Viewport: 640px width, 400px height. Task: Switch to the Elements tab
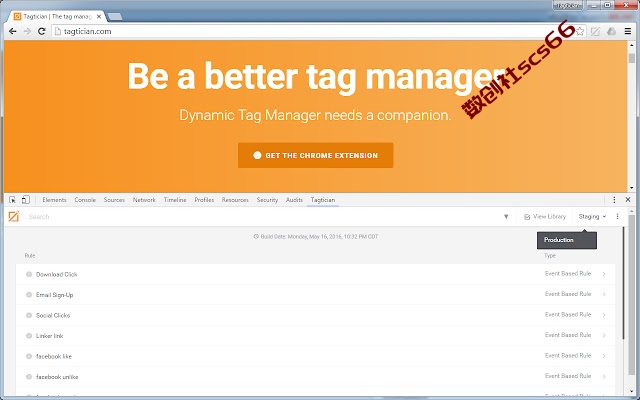coord(54,200)
